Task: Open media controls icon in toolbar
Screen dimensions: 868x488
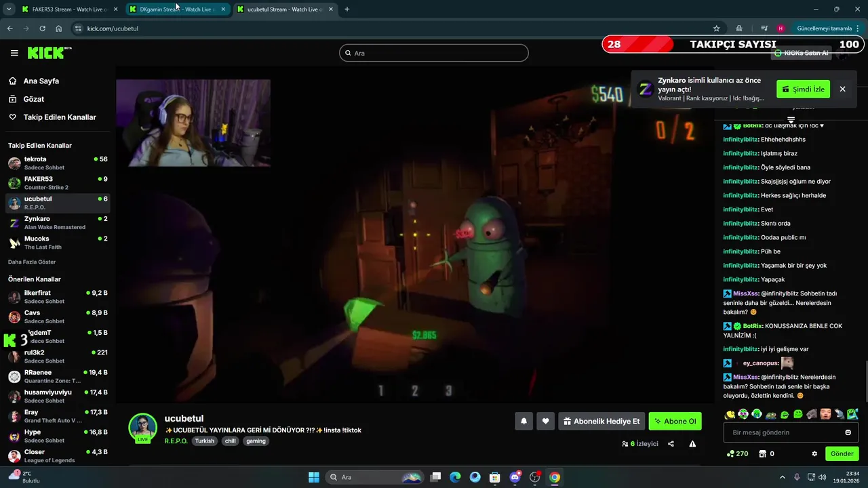Action: point(764,28)
